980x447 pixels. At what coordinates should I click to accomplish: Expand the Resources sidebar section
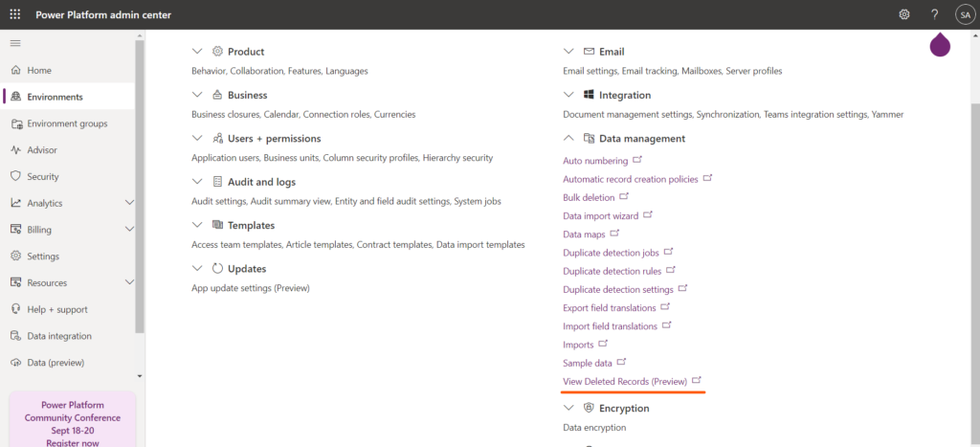pyautogui.click(x=129, y=282)
